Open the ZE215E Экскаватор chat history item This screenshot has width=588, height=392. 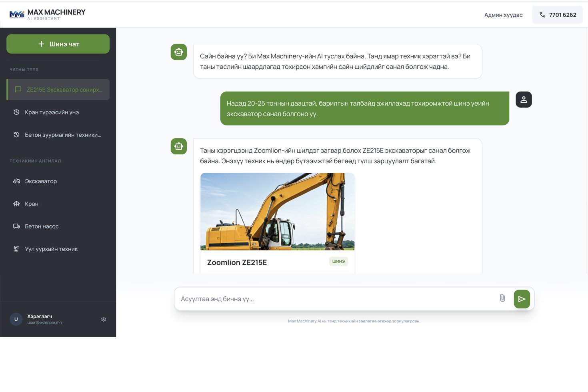point(58,90)
